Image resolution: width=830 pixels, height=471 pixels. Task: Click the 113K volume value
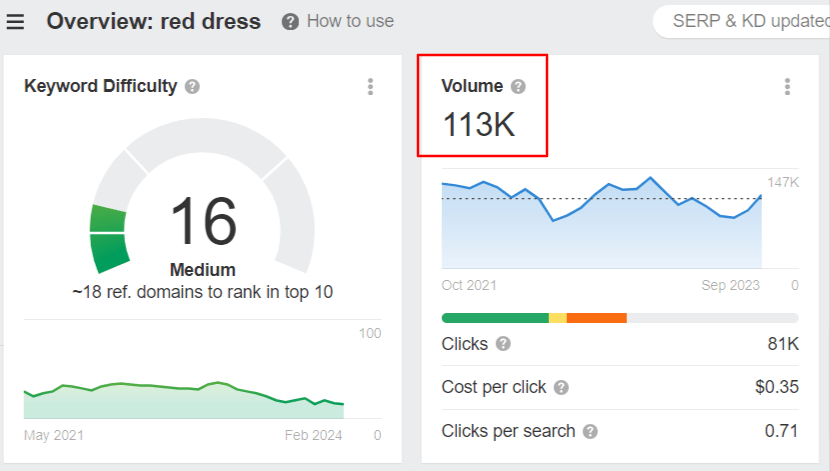pos(479,125)
